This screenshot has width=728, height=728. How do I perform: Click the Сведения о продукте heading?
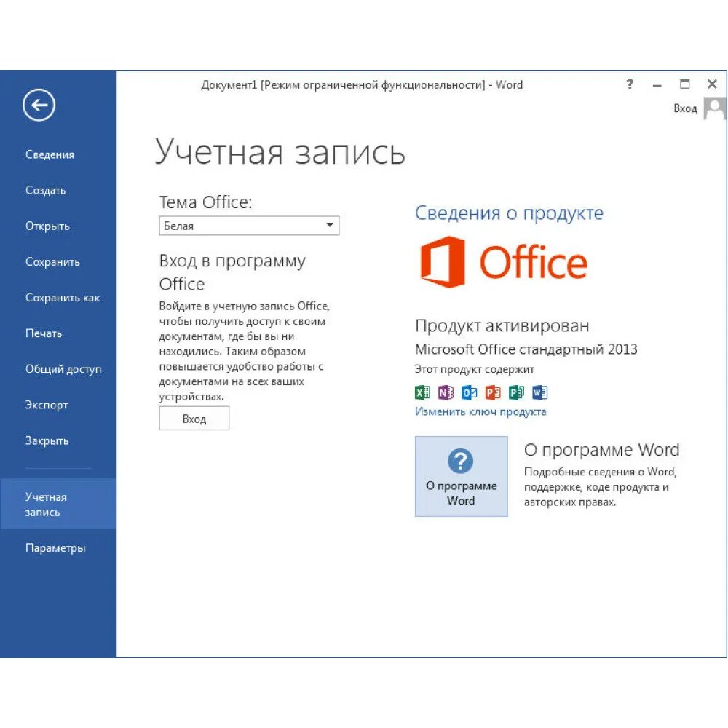(x=509, y=213)
